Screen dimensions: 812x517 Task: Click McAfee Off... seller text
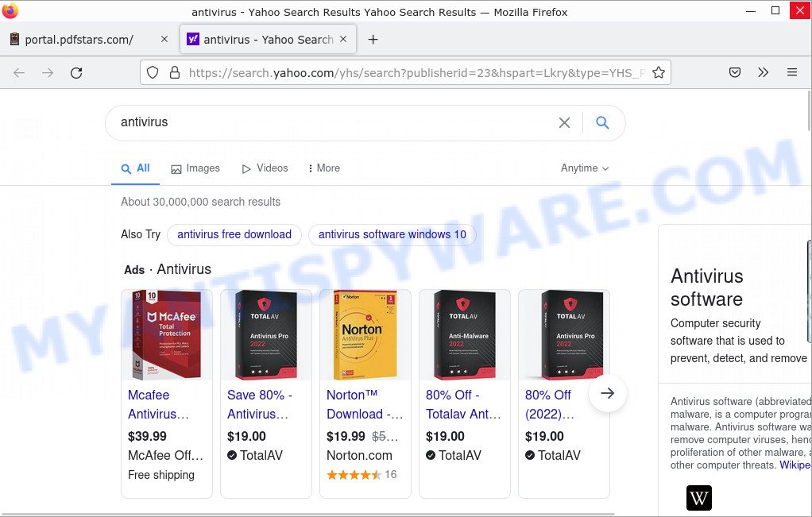click(x=166, y=455)
